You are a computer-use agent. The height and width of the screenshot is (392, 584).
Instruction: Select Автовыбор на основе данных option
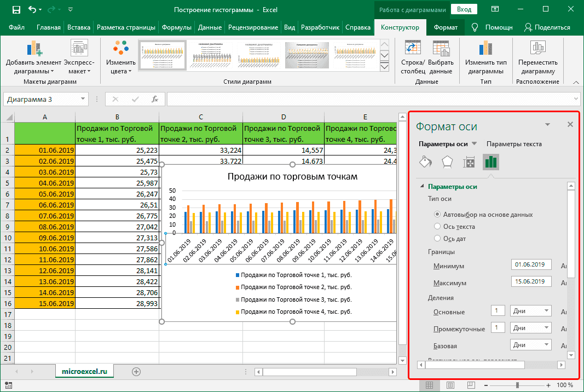pyautogui.click(x=438, y=214)
